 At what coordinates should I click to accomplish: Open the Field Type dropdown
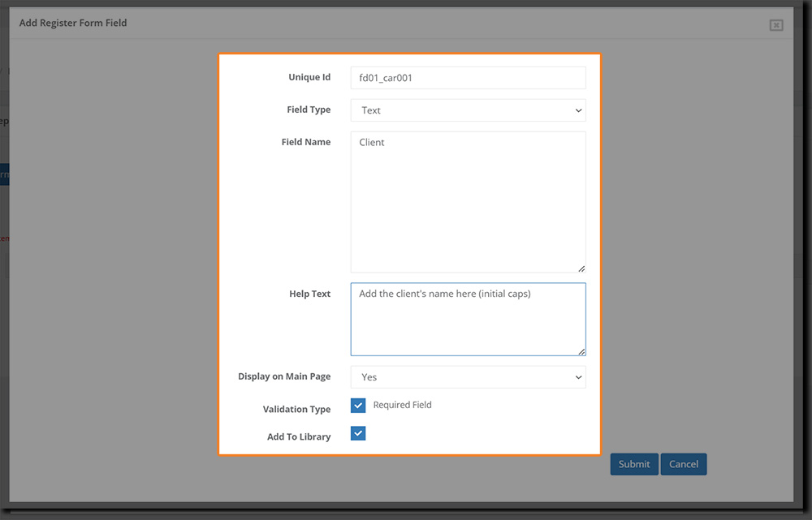pyautogui.click(x=468, y=110)
